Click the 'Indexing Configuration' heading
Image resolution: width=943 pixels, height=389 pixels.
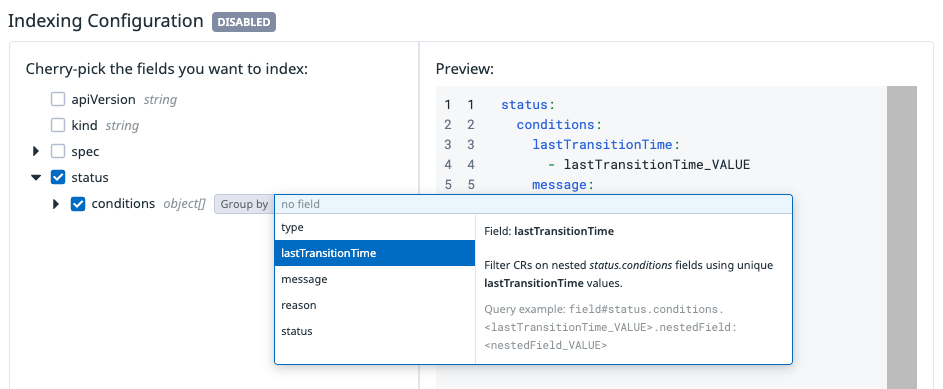(x=106, y=21)
